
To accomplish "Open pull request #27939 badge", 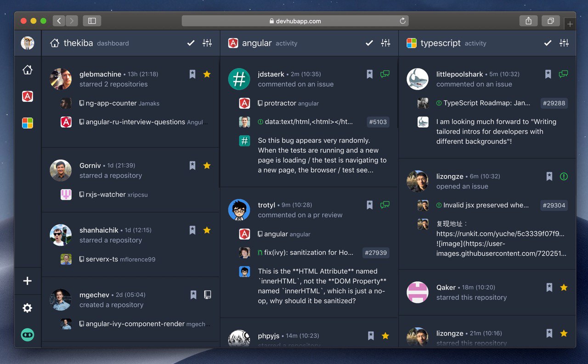I will [x=375, y=253].
